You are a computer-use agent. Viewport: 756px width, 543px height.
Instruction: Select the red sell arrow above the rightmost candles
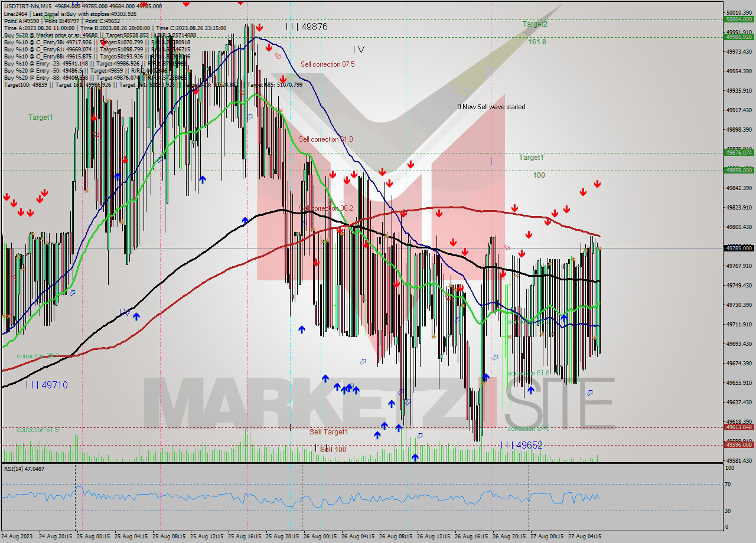point(597,184)
